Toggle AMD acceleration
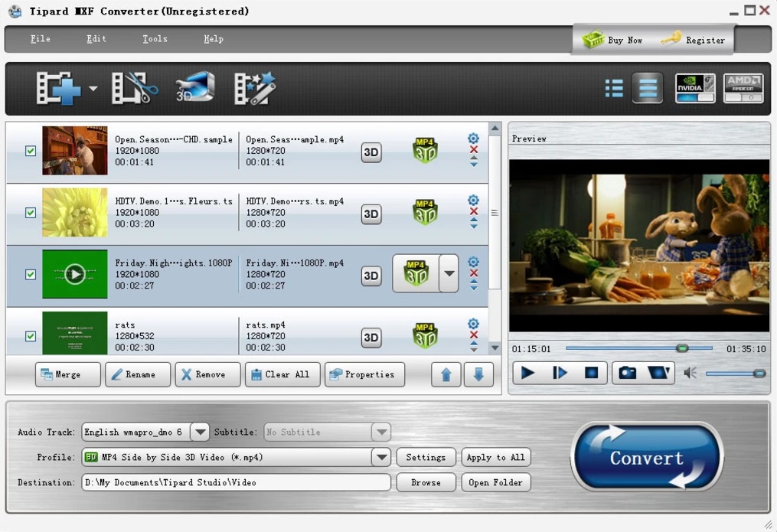The image size is (777, 532). 743,88
